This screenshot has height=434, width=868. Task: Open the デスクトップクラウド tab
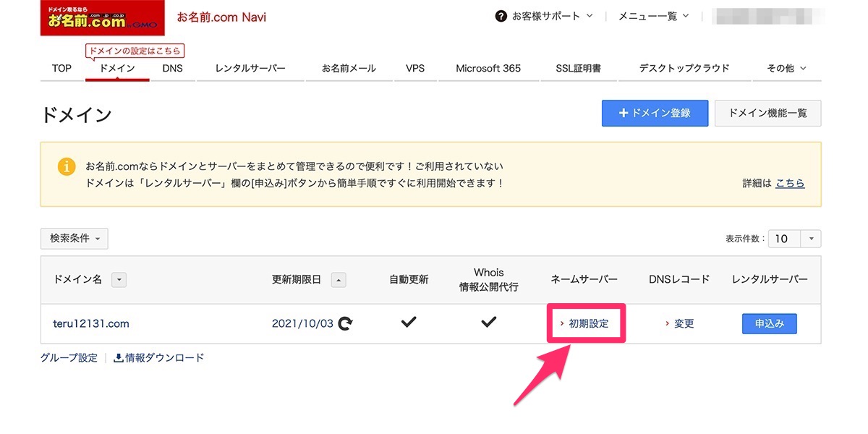click(x=684, y=69)
